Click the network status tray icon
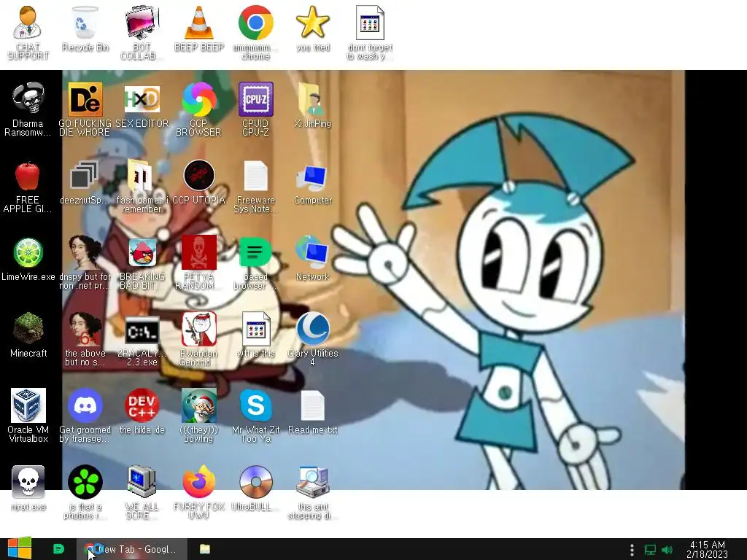This screenshot has height=560, width=747. coord(650,550)
